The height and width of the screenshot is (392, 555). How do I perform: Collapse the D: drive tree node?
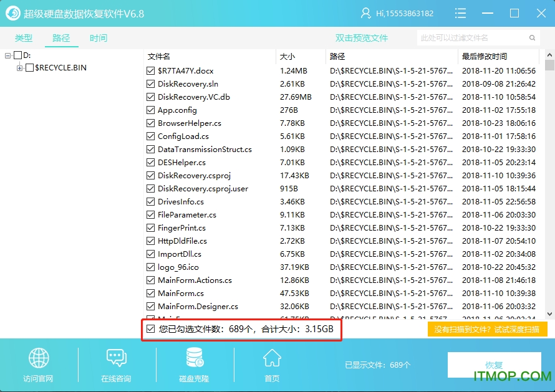(8, 55)
